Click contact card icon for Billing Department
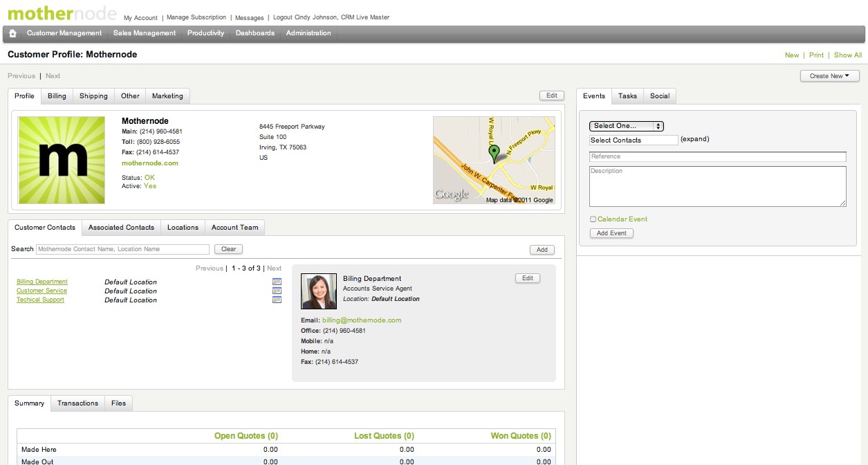868x465 pixels. 277,282
